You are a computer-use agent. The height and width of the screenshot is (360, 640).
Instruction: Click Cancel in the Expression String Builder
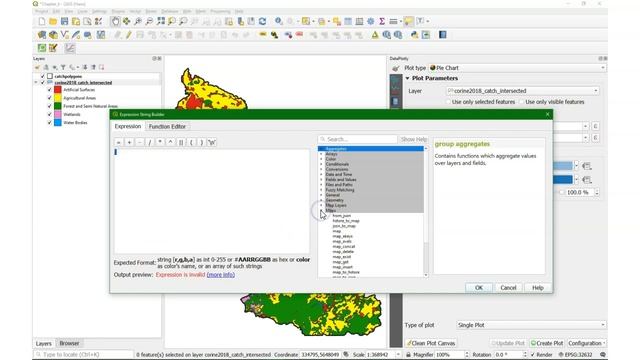508,288
